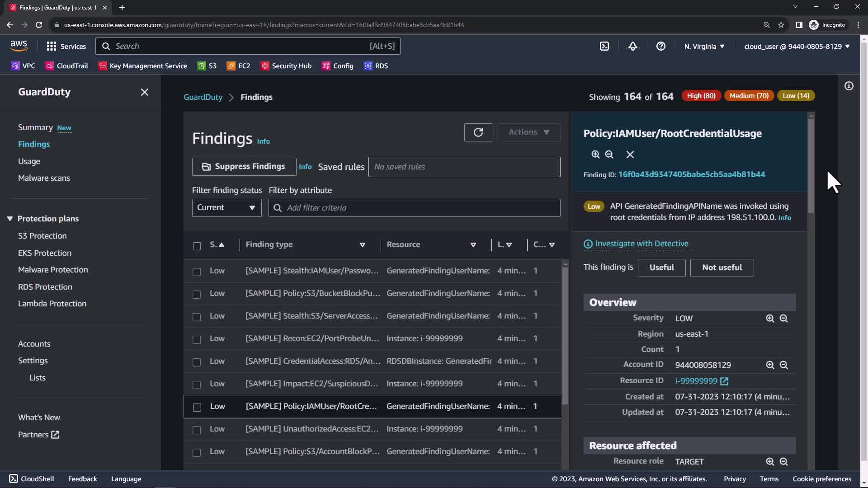Viewport: 868px width, 488px height.
Task: Close the finding details panel
Action: point(630,155)
